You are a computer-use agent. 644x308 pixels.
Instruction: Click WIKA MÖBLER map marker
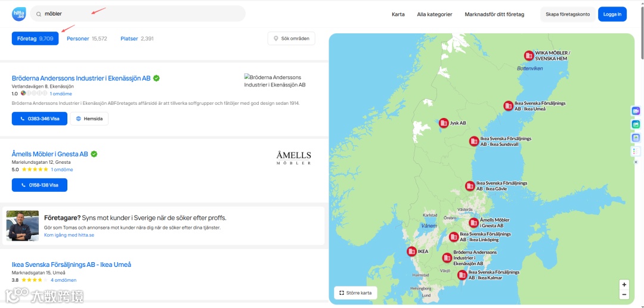(528, 56)
